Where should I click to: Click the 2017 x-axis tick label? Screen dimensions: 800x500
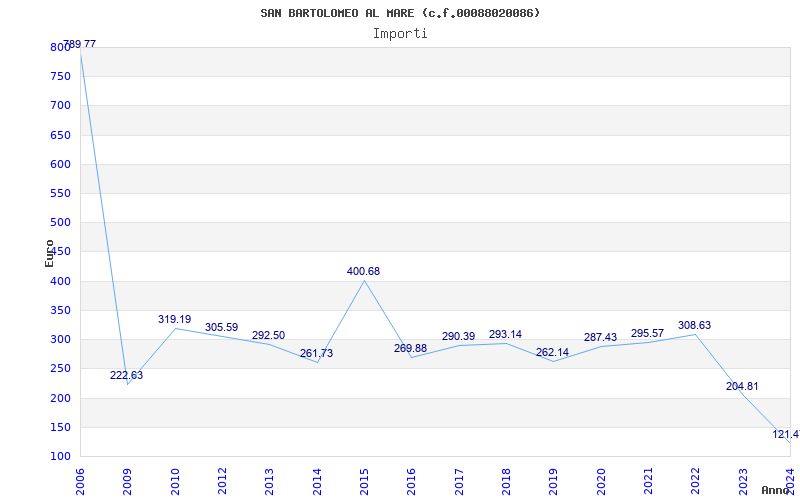pyautogui.click(x=459, y=481)
